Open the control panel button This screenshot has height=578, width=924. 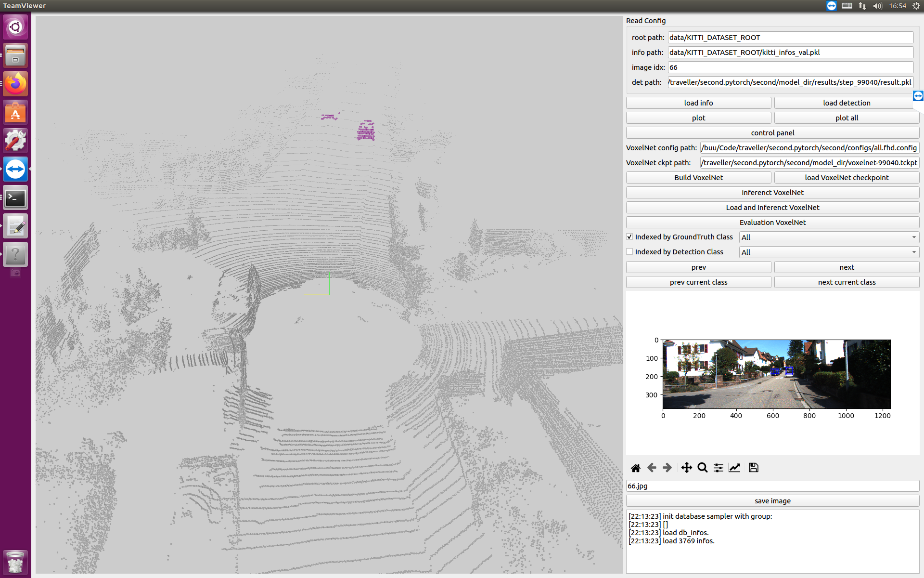(772, 133)
